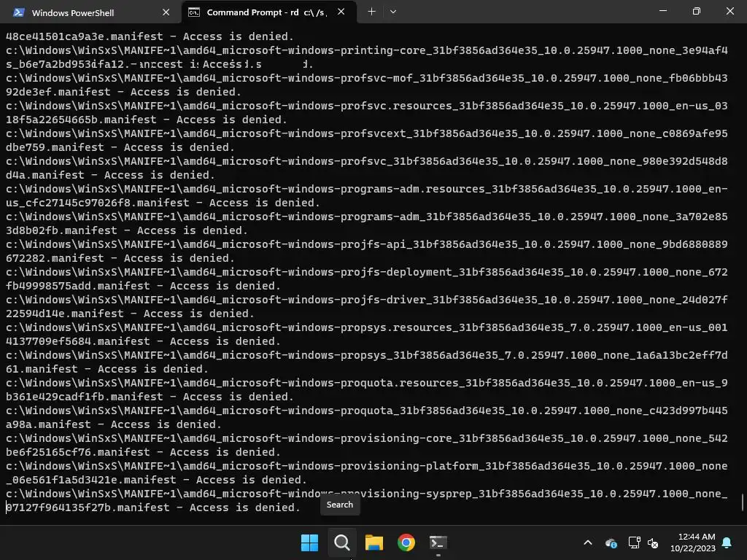Click the projfs-deployment manifest path line
This screenshot has width=747, height=560.
pyautogui.click(x=367, y=272)
